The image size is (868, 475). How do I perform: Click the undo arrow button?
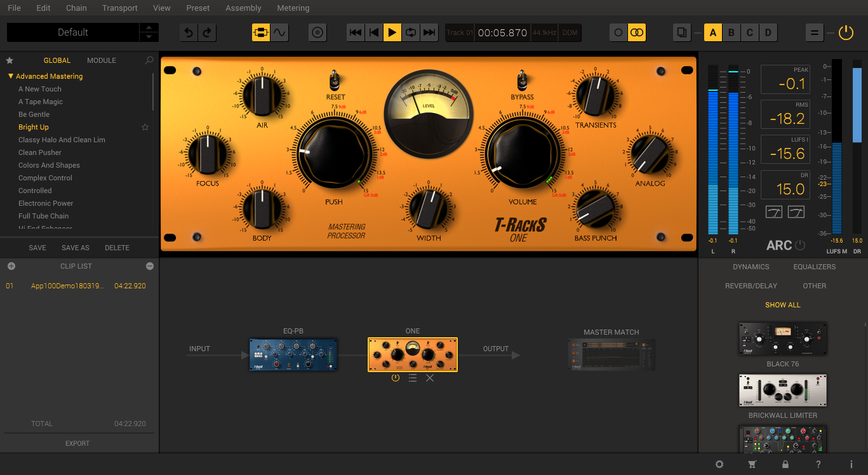[x=189, y=32]
